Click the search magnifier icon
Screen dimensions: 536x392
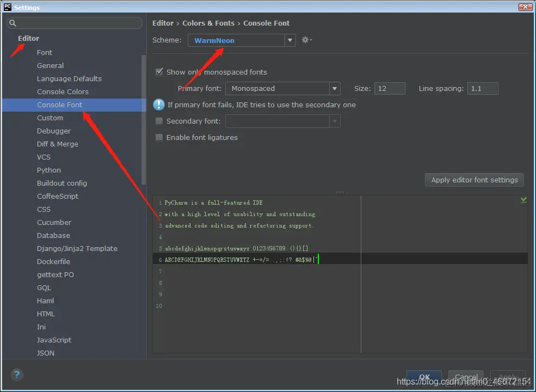(13, 23)
